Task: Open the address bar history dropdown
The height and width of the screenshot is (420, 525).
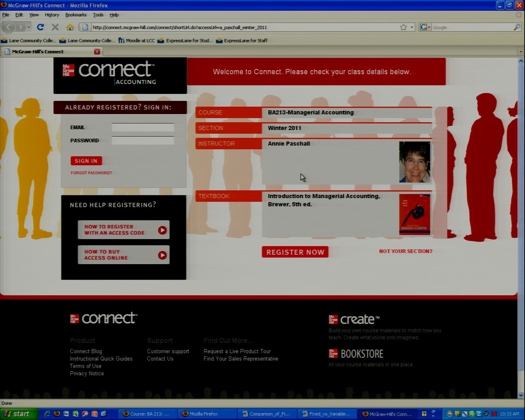Action: 412,27
